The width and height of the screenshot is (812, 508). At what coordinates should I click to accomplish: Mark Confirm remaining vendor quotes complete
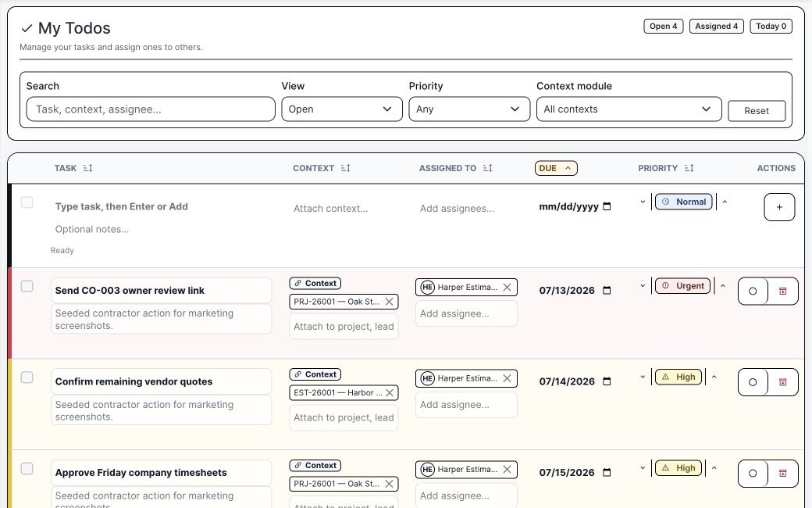[753, 382]
